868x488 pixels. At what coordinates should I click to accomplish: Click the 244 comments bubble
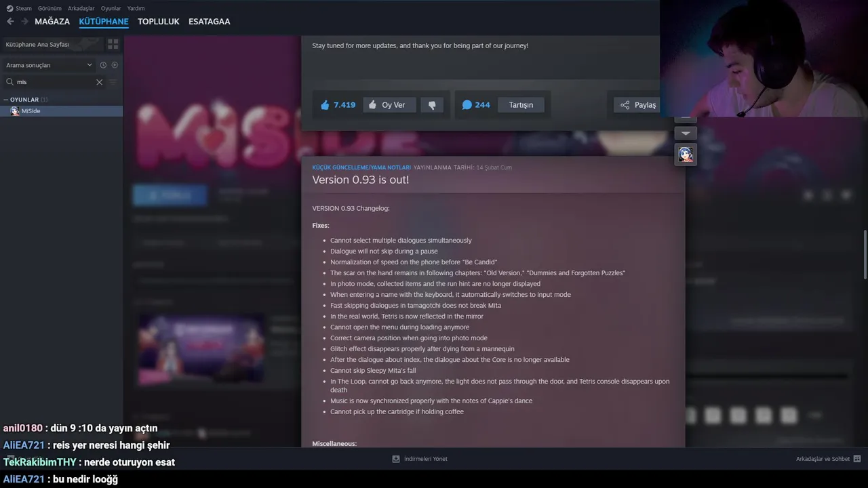click(476, 105)
